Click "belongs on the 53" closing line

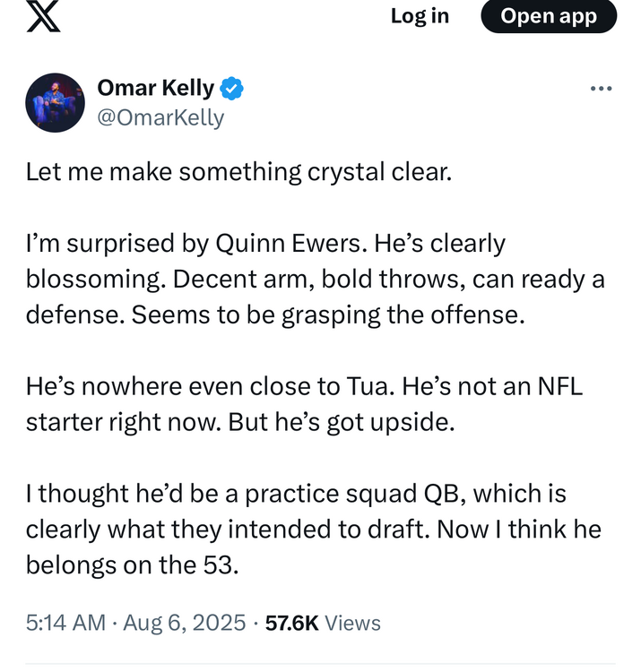click(133, 565)
